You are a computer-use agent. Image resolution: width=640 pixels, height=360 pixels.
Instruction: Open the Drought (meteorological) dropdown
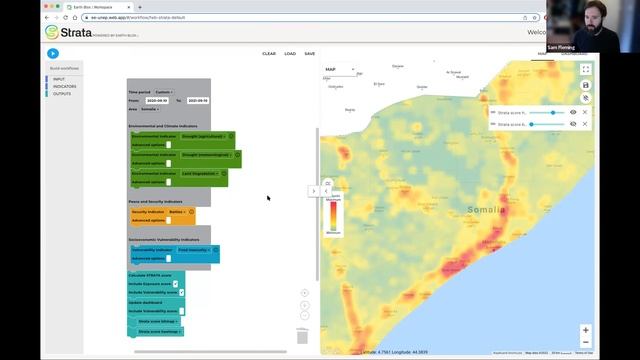click(x=207, y=155)
